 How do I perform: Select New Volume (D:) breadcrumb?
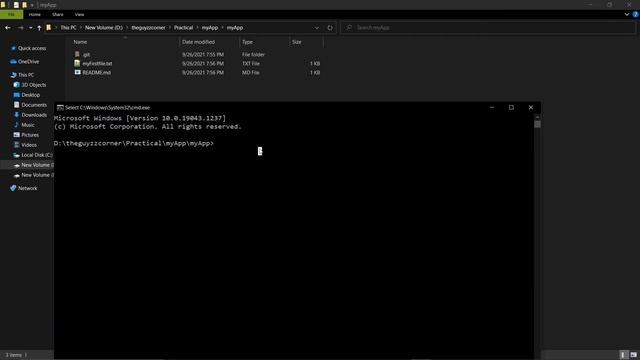104,28
